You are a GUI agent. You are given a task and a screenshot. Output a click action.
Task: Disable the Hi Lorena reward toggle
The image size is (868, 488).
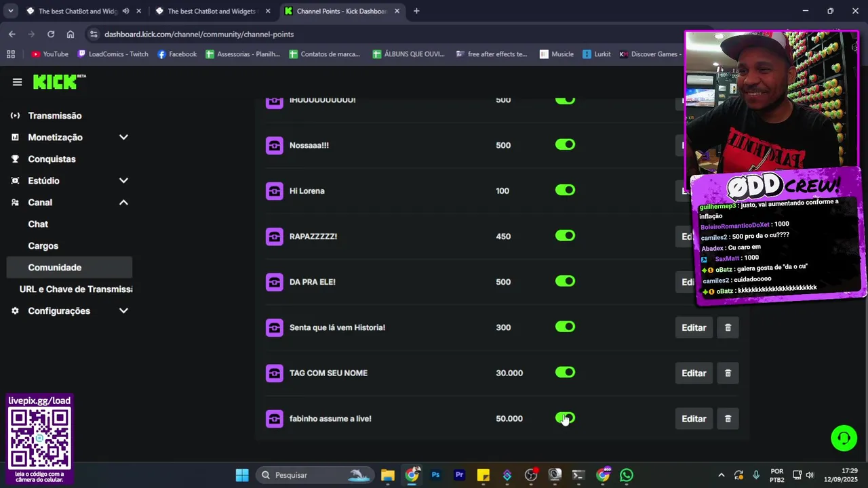click(565, 190)
